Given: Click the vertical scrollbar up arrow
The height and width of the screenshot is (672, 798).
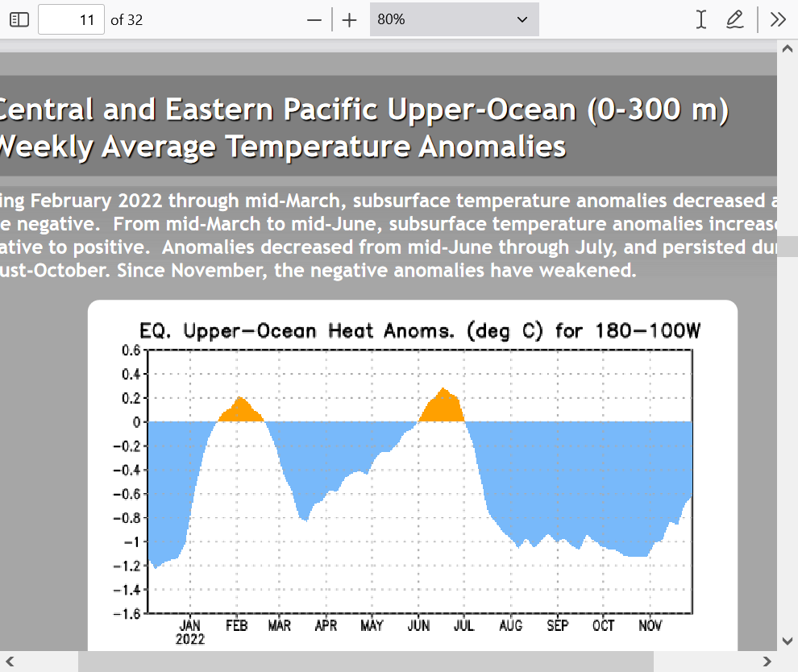Looking at the screenshot, I should coord(788,48).
